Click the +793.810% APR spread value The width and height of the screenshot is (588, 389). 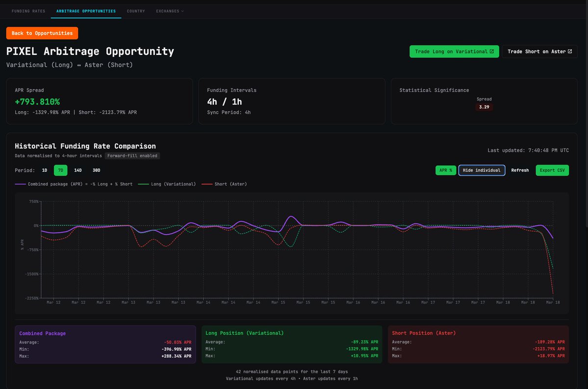[x=37, y=102]
